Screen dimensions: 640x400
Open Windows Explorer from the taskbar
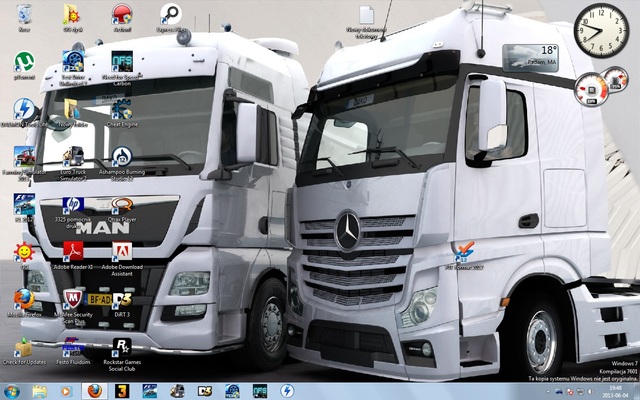[x=40, y=391]
